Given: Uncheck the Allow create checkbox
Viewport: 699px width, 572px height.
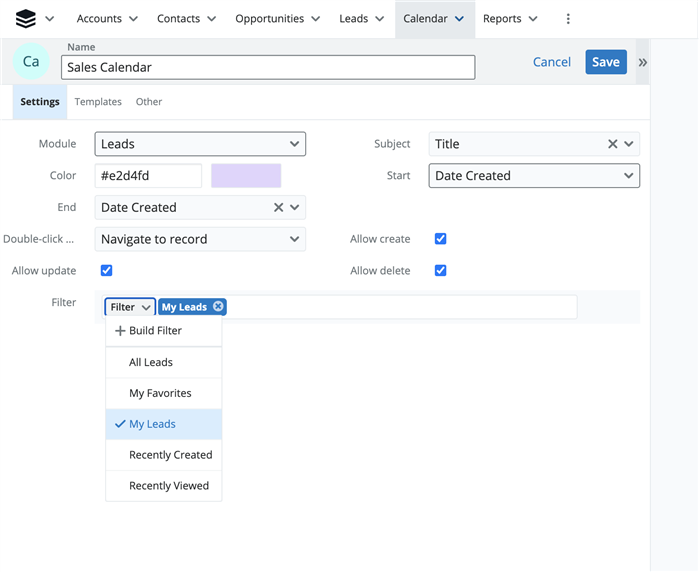Looking at the screenshot, I should (440, 239).
